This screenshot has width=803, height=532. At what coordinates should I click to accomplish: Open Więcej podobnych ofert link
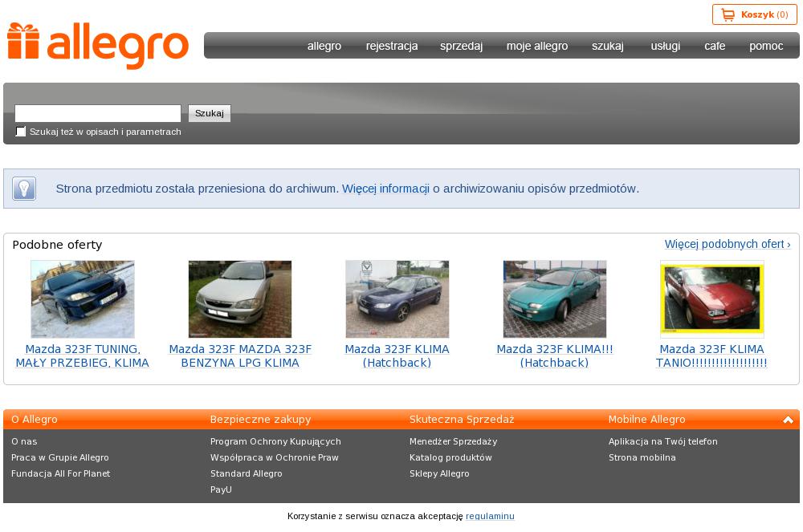coord(728,244)
